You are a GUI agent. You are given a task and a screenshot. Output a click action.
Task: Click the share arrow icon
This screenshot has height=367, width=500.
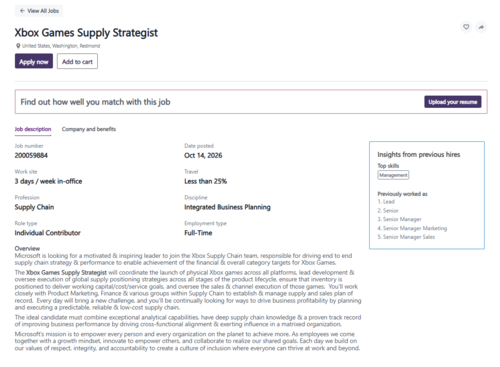coord(481,27)
